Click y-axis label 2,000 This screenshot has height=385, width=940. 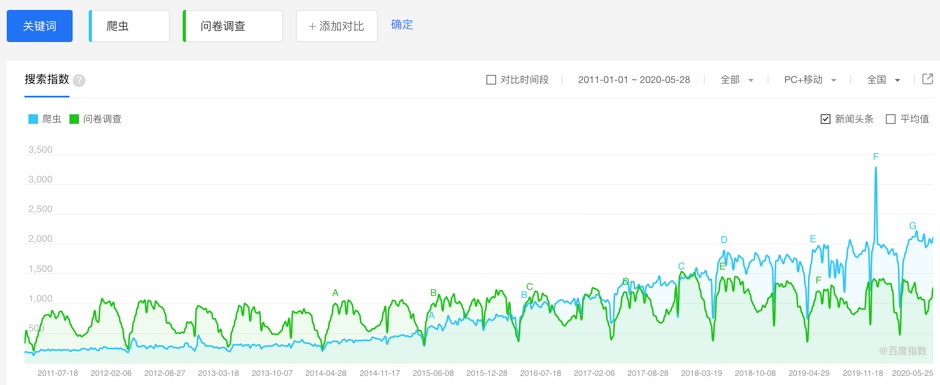tap(40, 239)
